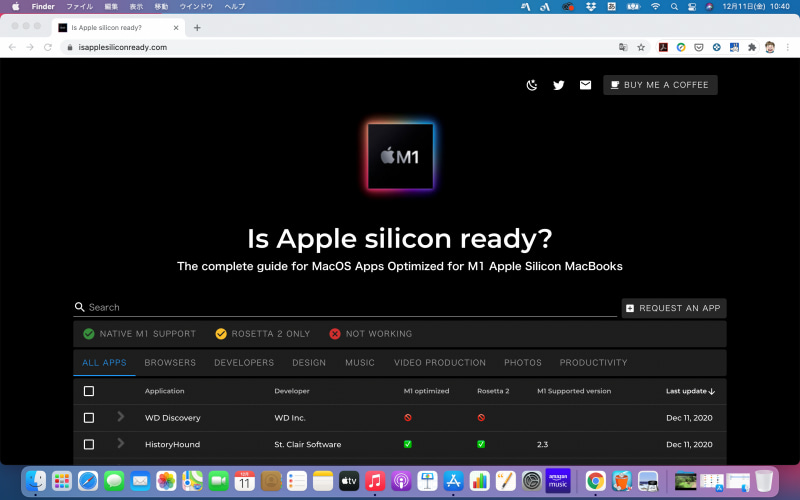Image resolution: width=800 pixels, height=500 pixels.
Task: Click inside the Search apps field
Action: [345, 307]
